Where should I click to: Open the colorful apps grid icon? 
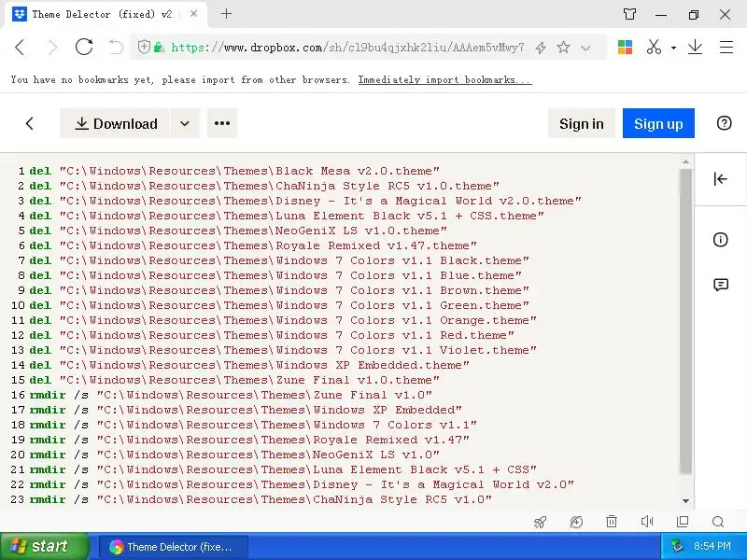click(625, 47)
